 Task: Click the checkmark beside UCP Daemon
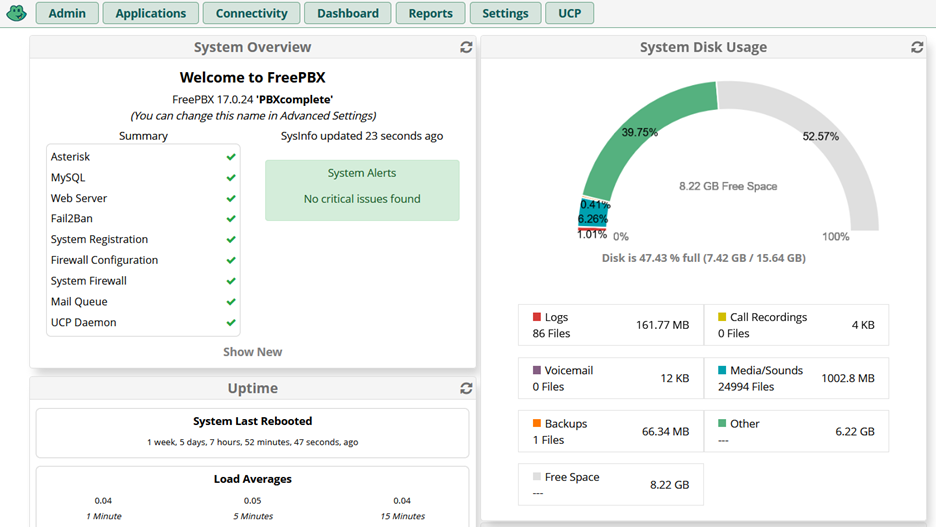tap(231, 322)
